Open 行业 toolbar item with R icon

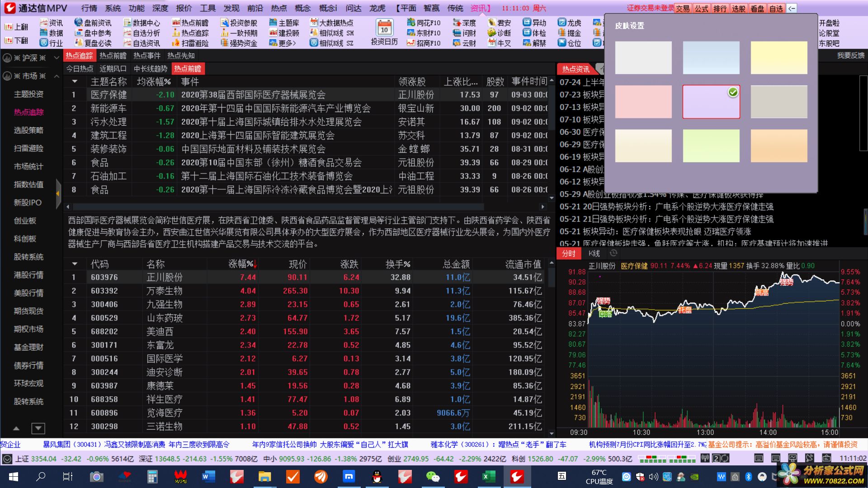pos(51,43)
